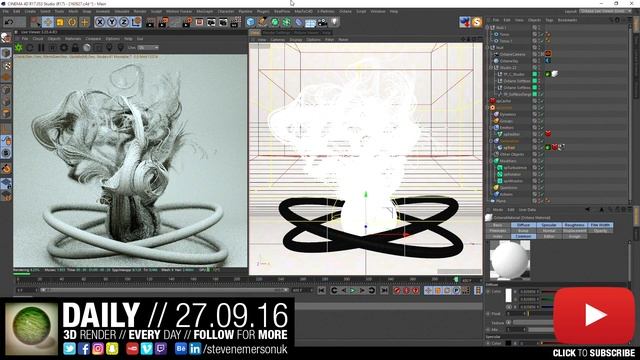Click the green Octane gear icon in Live Viewer
Image resolution: width=640 pixels, height=360 pixels.
pos(19,48)
